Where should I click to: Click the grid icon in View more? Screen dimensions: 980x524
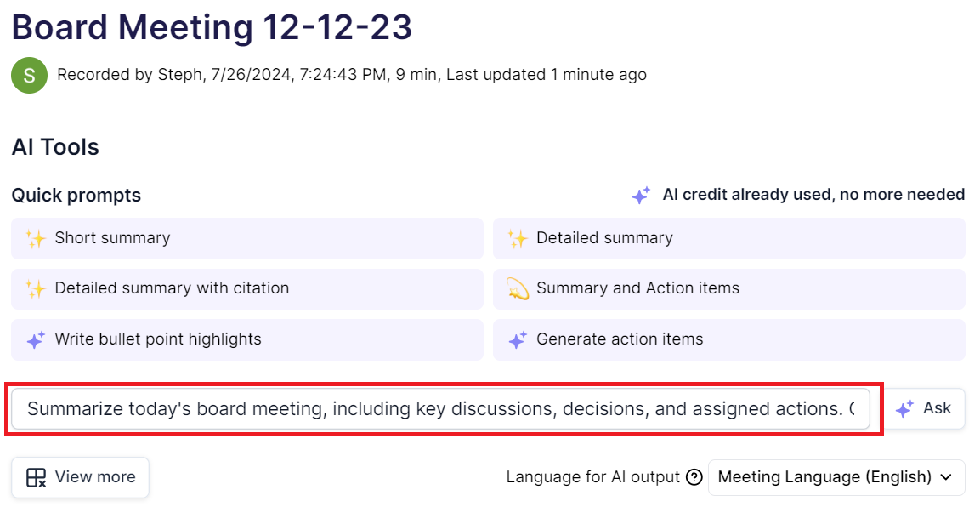tap(36, 477)
